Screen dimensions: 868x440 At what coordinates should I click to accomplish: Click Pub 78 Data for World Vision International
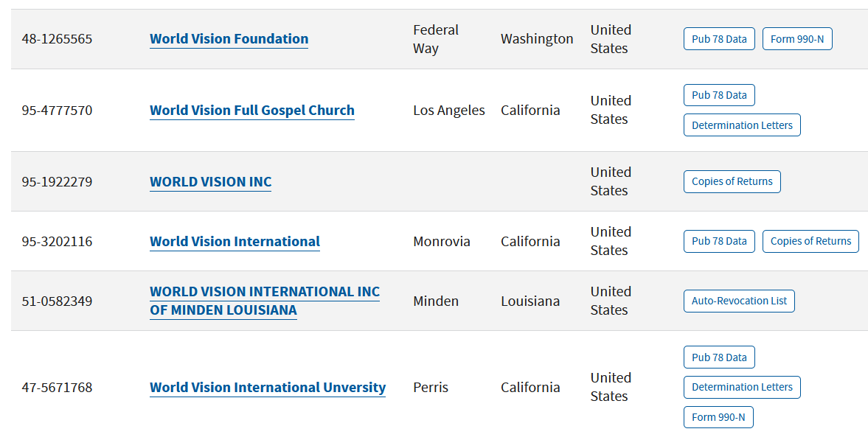click(x=719, y=241)
